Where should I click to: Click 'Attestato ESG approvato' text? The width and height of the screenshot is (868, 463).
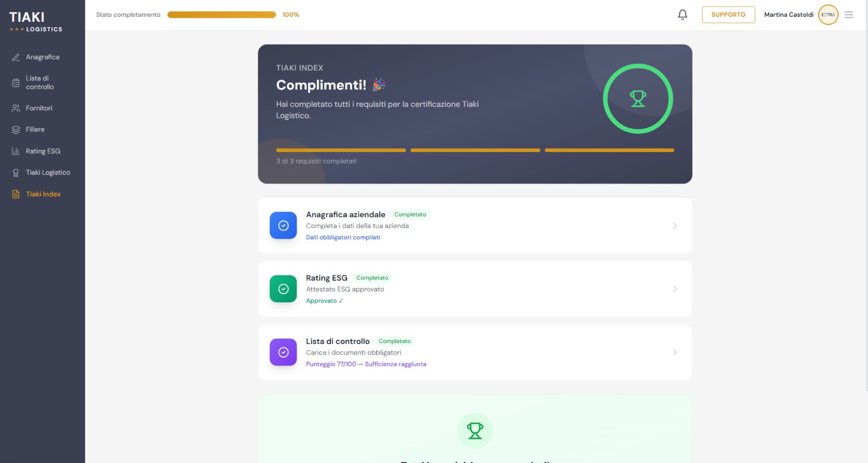click(345, 289)
